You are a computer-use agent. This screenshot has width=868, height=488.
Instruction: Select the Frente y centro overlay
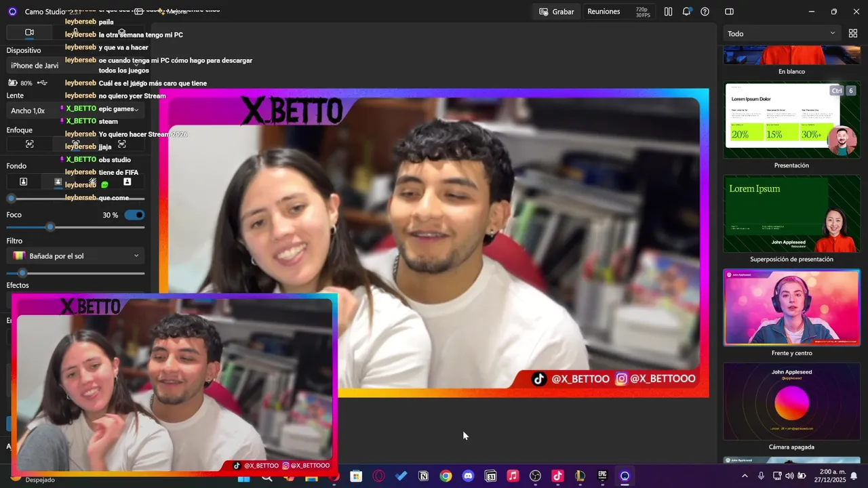pyautogui.click(x=791, y=307)
